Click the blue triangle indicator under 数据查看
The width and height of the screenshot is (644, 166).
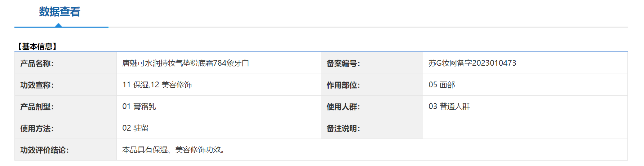58,25
